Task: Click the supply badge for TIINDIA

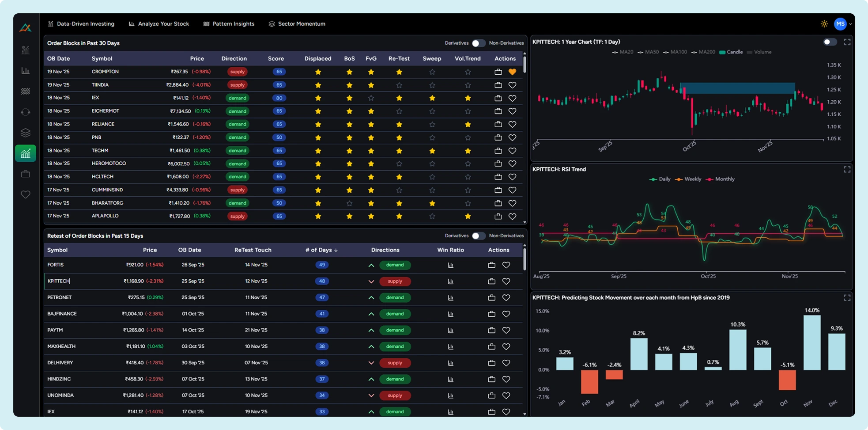Action: [x=237, y=85]
